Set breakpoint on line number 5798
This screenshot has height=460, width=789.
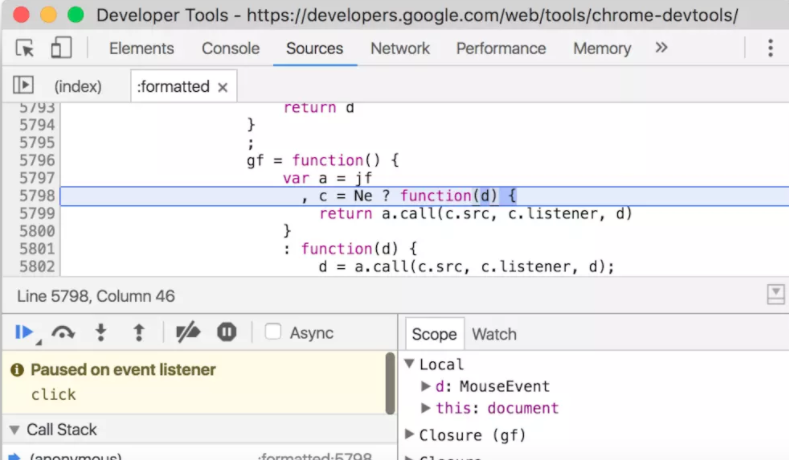pos(37,196)
